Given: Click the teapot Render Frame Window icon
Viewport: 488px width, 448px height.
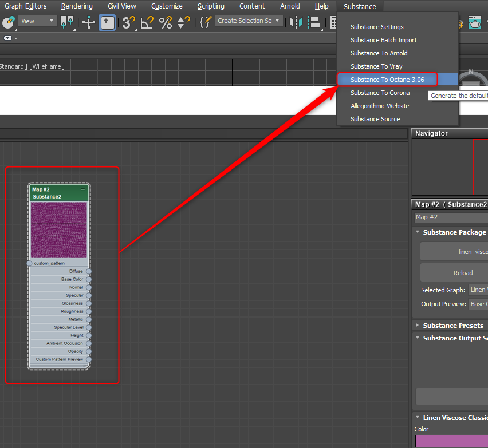Looking at the screenshot, I should coord(475,22).
